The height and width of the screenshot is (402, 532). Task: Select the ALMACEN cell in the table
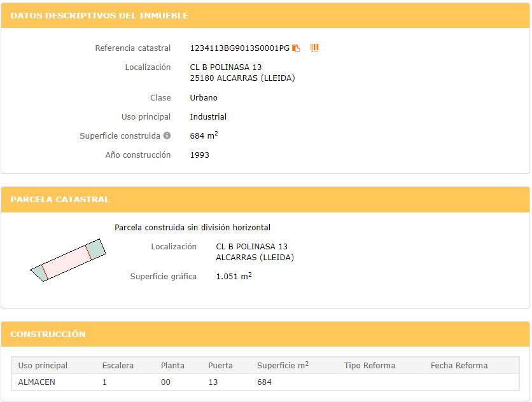click(37, 382)
